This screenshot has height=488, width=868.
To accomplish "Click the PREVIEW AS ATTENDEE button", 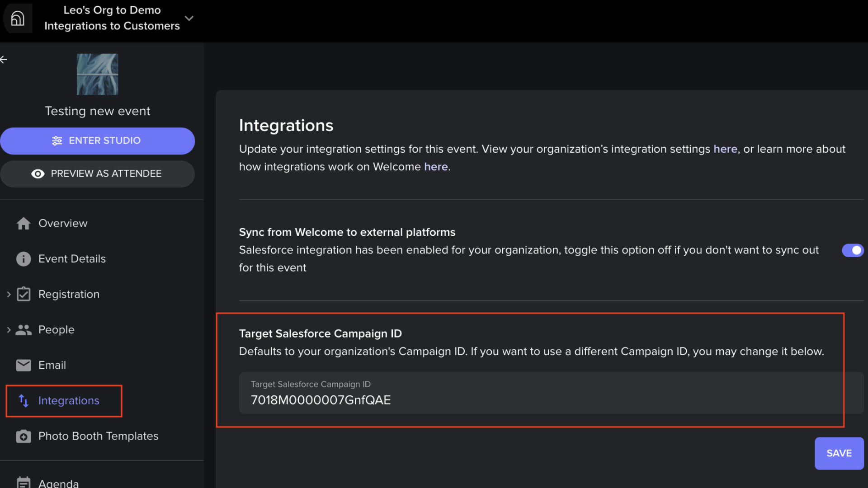I will tap(97, 174).
